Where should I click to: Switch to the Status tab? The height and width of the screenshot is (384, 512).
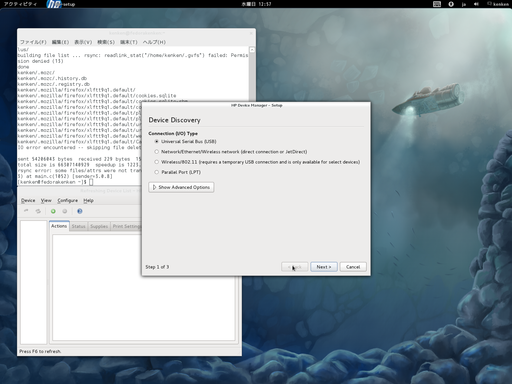(x=79, y=226)
